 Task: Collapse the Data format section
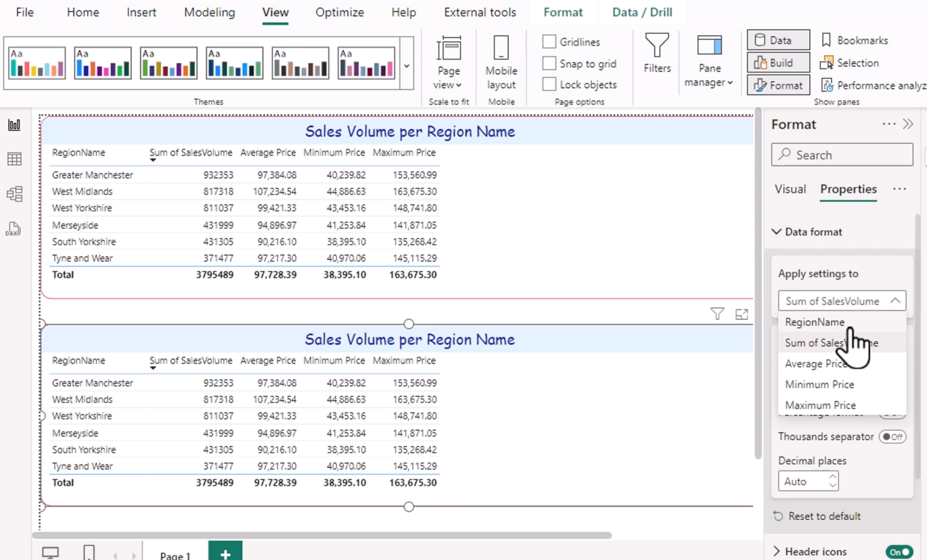click(776, 232)
